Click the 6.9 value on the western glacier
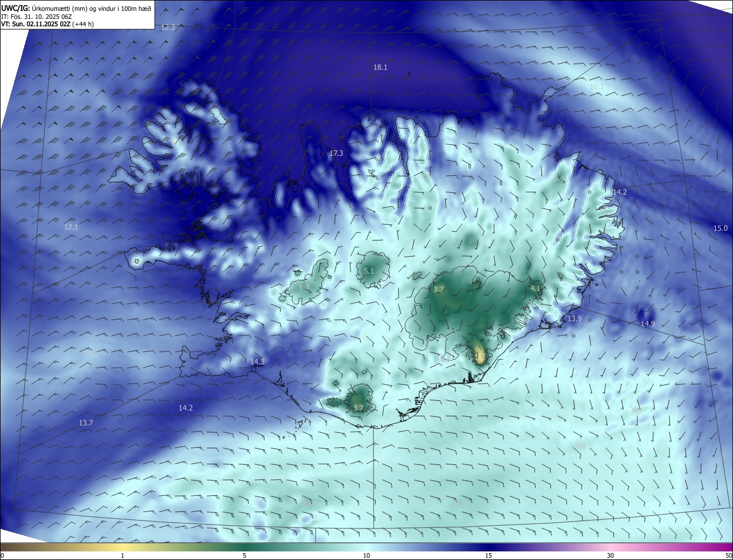 click(x=304, y=286)
